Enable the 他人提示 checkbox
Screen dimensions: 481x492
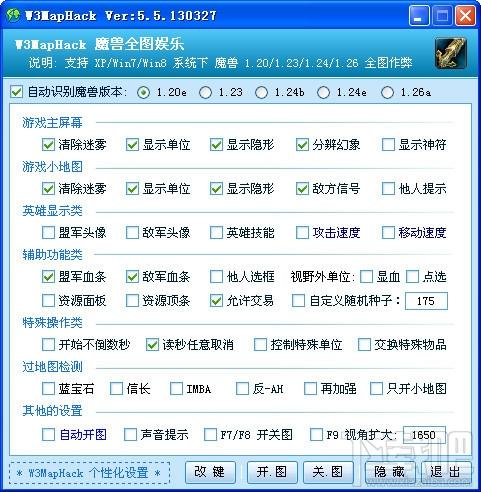[x=388, y=189]
